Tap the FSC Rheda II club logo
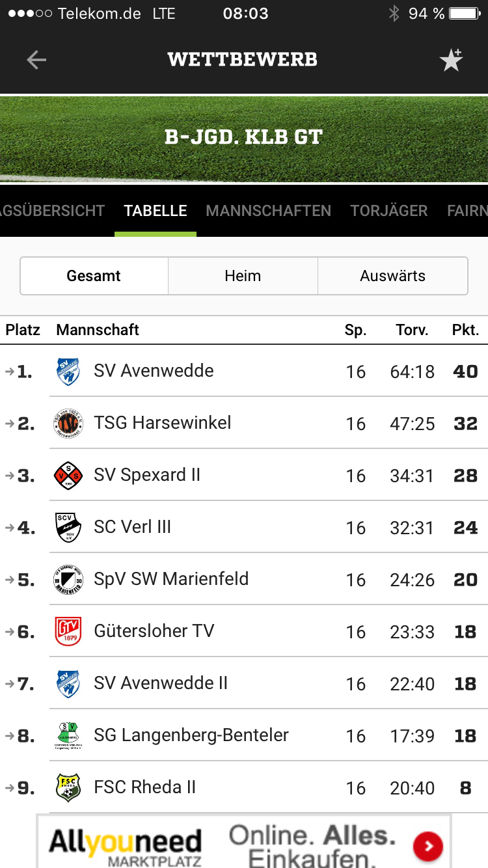The width and height of the screenshot is (488, 868). tap(68, 788)
